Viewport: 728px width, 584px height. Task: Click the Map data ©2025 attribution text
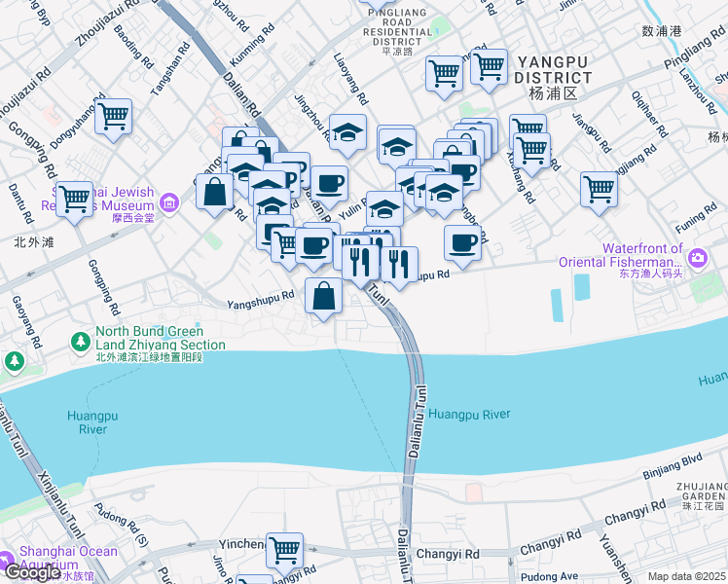(687, 576)
